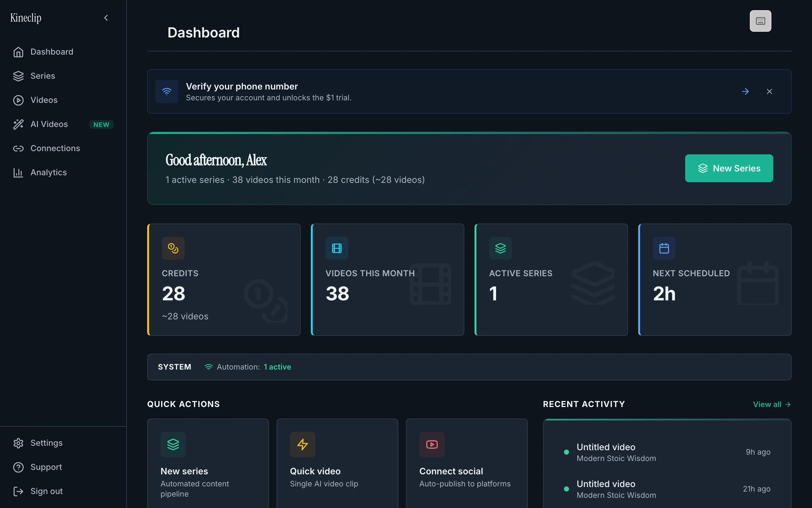Open Untitled video from 21h ago

(667, 489)
